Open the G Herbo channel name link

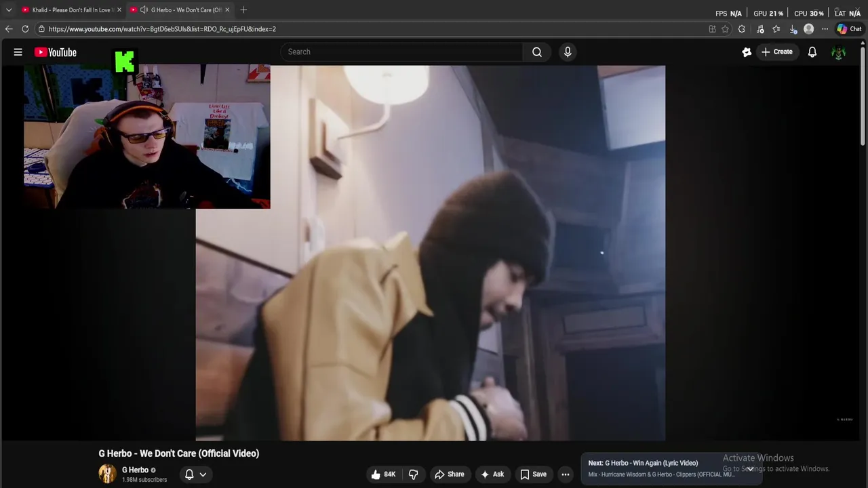(135, 470)
